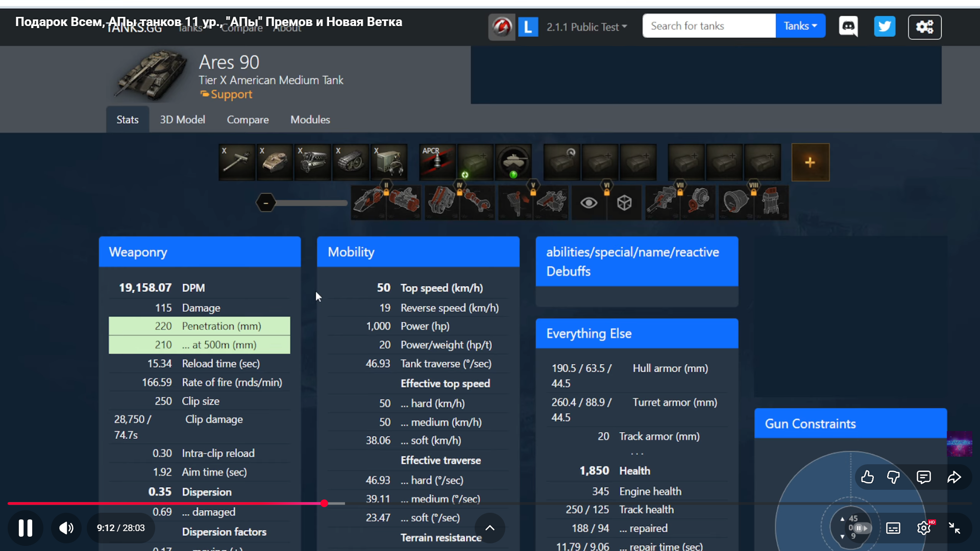The image size is (980, 551).
Task: Open the site settings gears button
Action: 924,27
